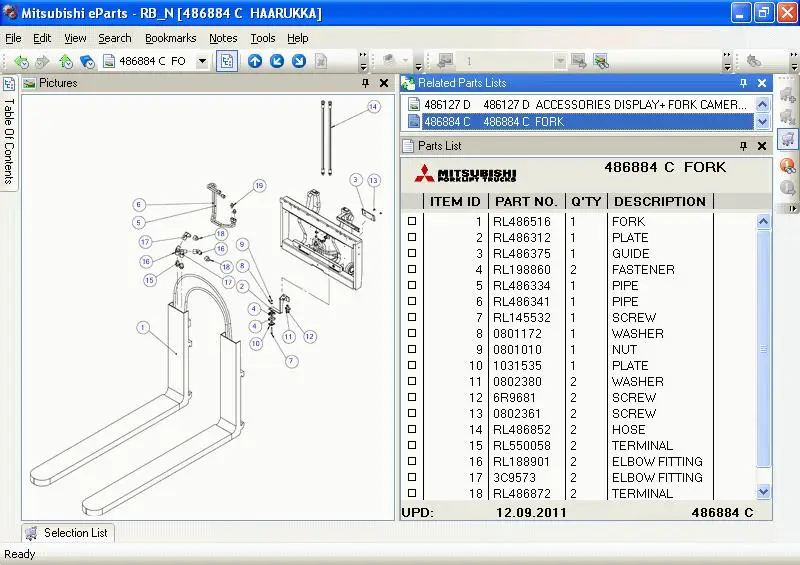
Task: Check the box for item 1 FORK
Action: pos(412,221)
